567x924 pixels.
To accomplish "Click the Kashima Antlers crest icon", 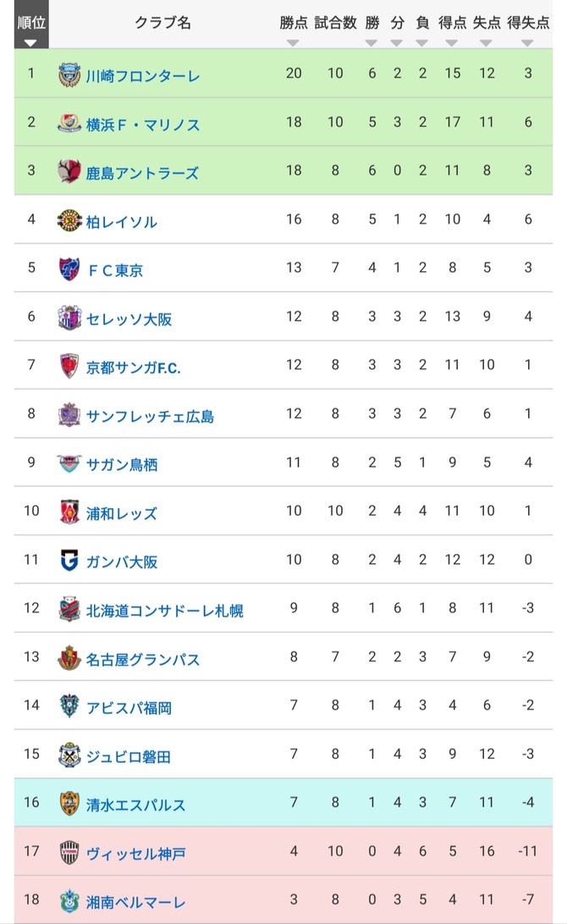I will (x=69, y=172).
